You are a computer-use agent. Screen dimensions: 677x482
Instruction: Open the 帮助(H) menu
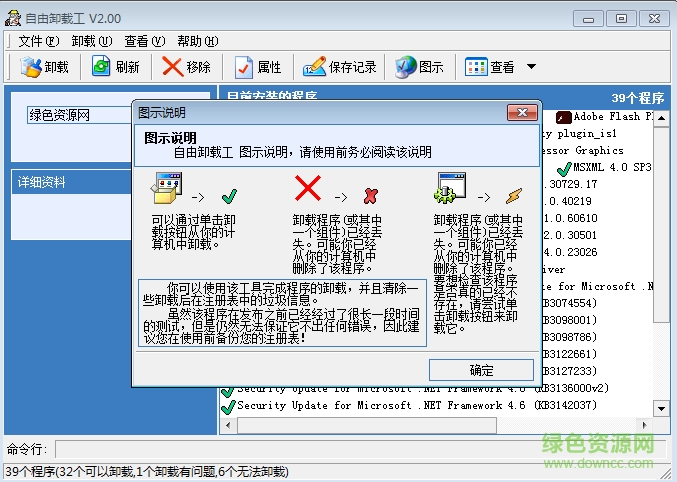tap(198, 41)
